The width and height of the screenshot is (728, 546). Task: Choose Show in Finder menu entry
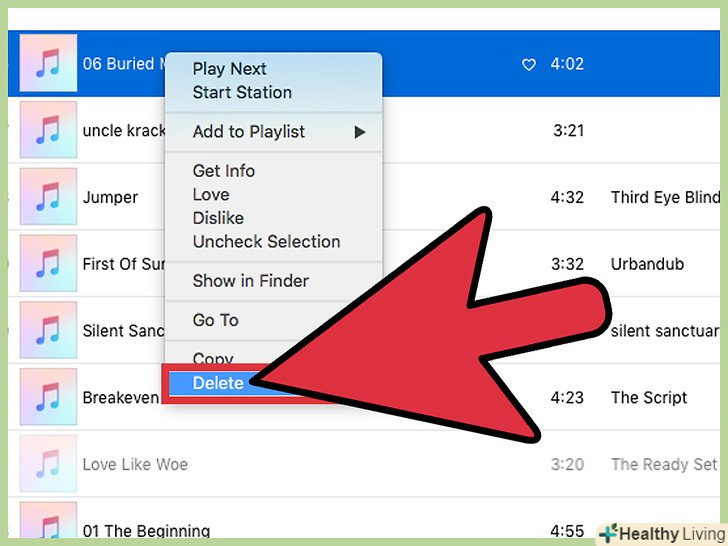[x=251, y=281]
